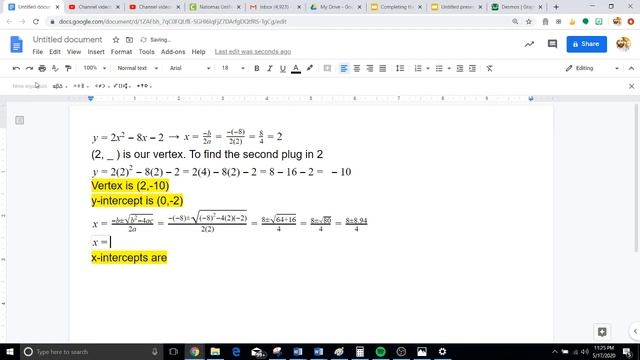Image resolution: width=640 pixels, height=360 pixels.
Task: Switch to the Desmos browser tab
Action: click(x=517, y=7)
